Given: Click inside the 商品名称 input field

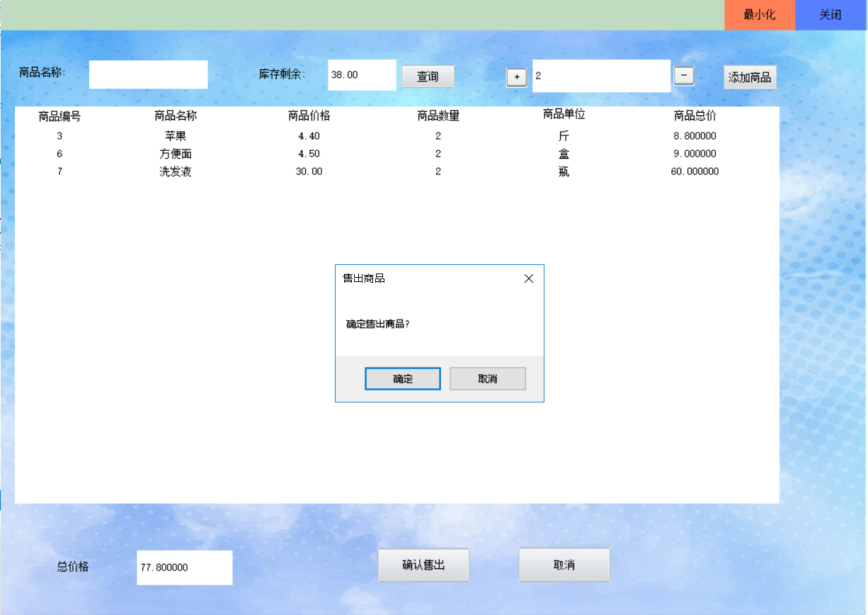Looking at the screenshot, I should tap(148, 74).
